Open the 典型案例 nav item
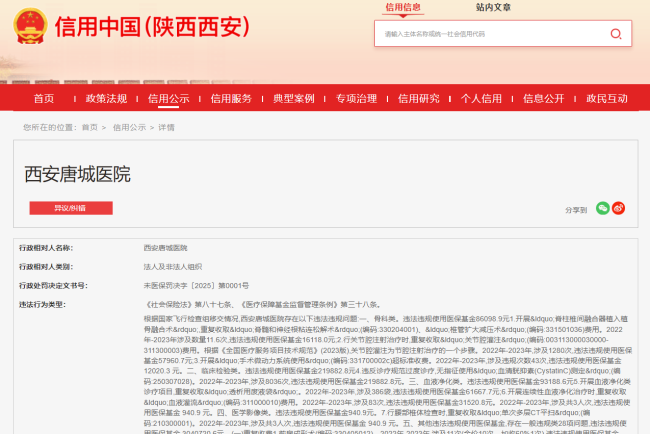Screen dimensions: 650x434 pyautogui.click(x=293, y=99)
